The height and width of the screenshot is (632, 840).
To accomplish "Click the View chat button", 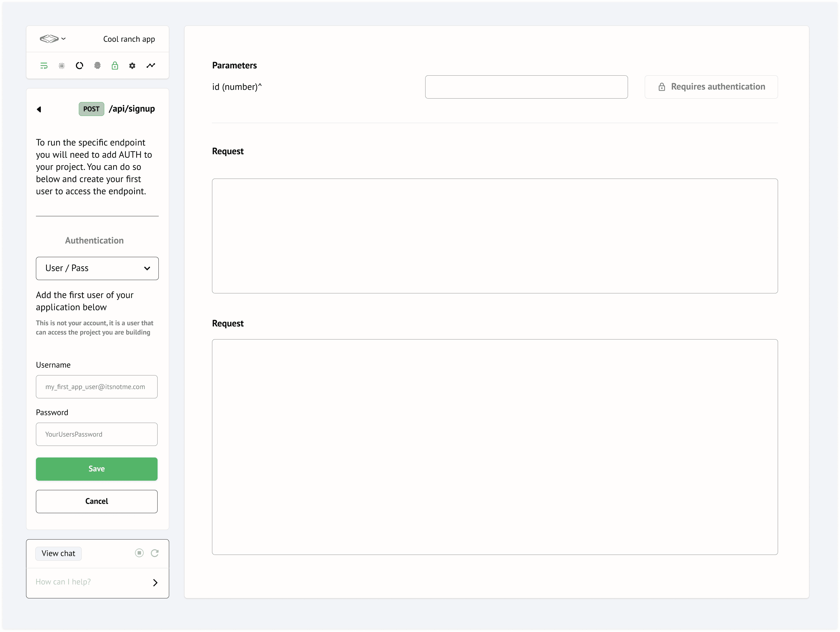I will (59, 553).
